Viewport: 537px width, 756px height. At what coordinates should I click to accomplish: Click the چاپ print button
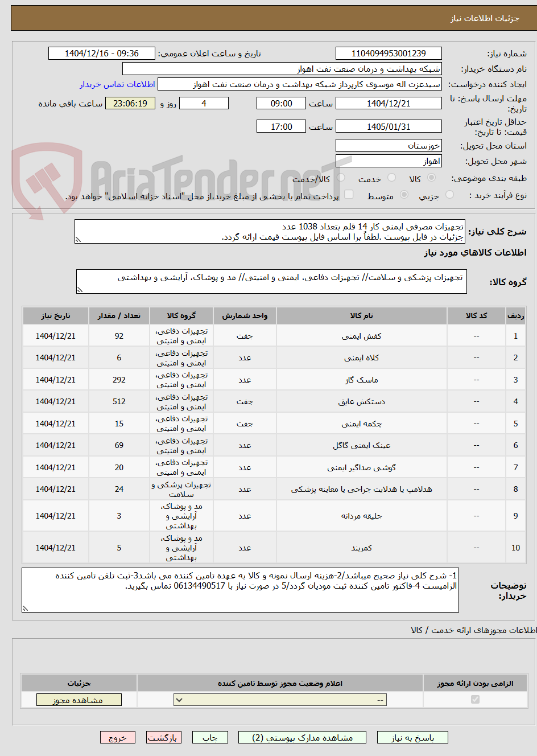point(210,738)
